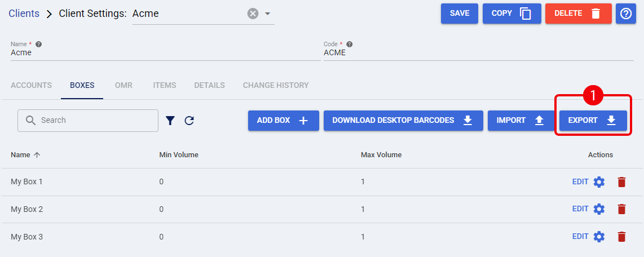
Task: Edit My Box 3
Action: pos(580,237)
